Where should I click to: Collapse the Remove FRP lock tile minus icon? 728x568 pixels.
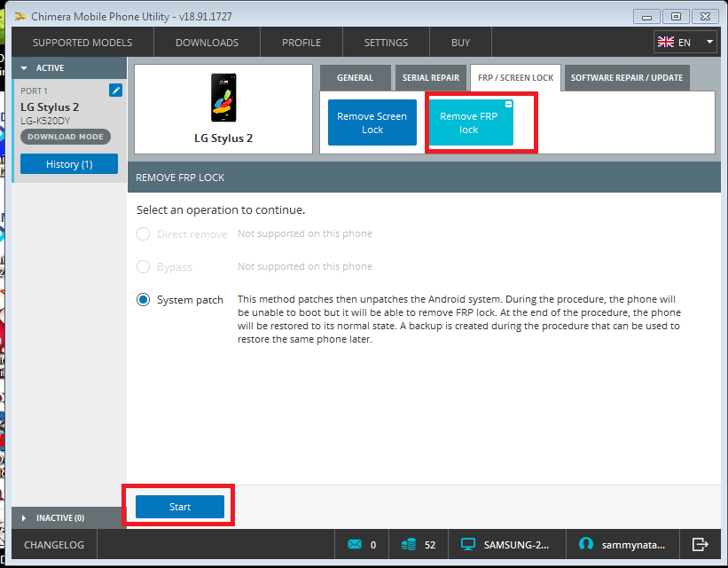click(508, 104)
